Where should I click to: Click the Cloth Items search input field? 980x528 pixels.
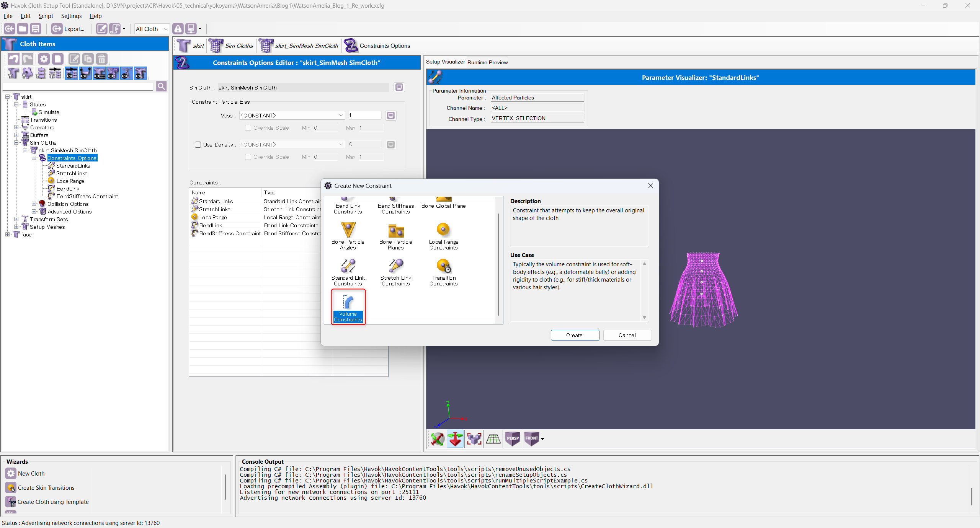click(78, 86)
